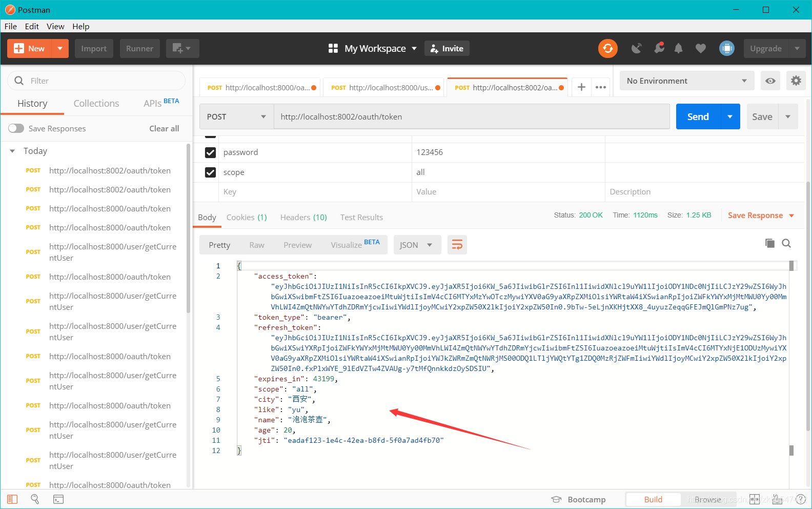Image resolution: width=812 pixels, height=509 pixels.
Task: Expand the My Workspace dropdown
Action: (x=414, y=48)
